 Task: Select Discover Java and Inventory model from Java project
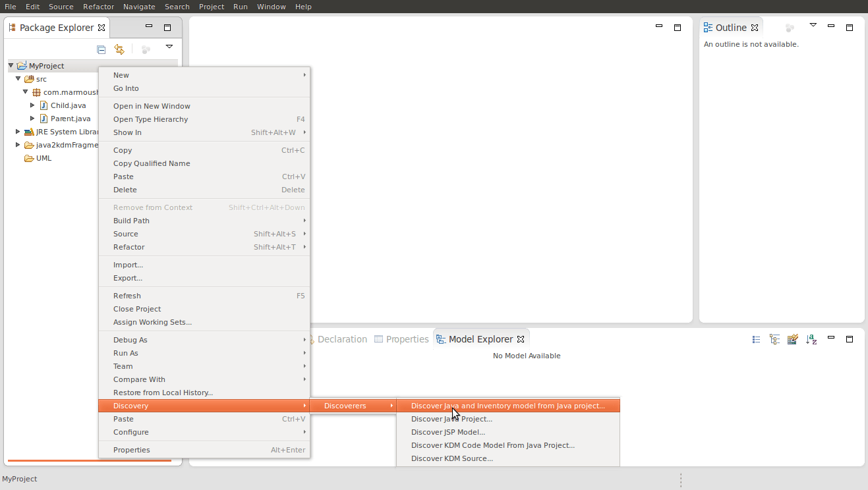pyautogui.click(x=507, y=406)
